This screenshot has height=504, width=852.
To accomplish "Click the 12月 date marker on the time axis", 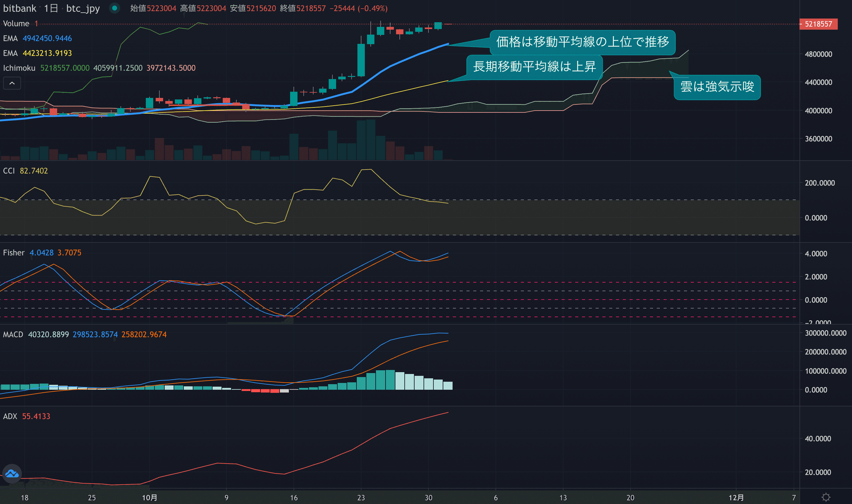I will (x=736, y=498).
